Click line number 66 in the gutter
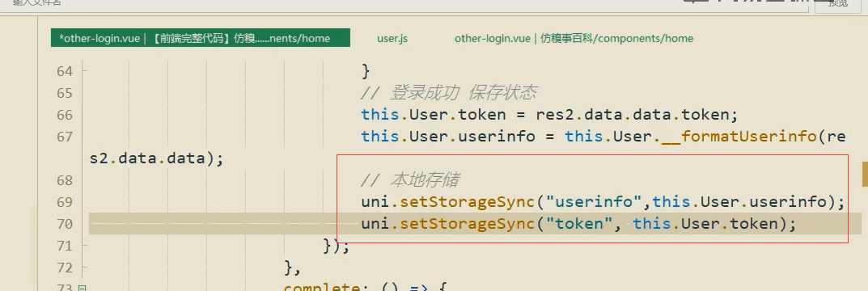The height and width of the screenshot is (291, 868). (x=65, y=115)
